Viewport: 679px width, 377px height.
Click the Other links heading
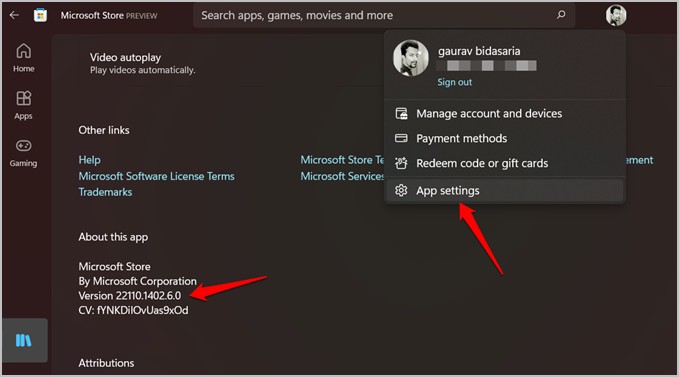[x=104, y=130]
